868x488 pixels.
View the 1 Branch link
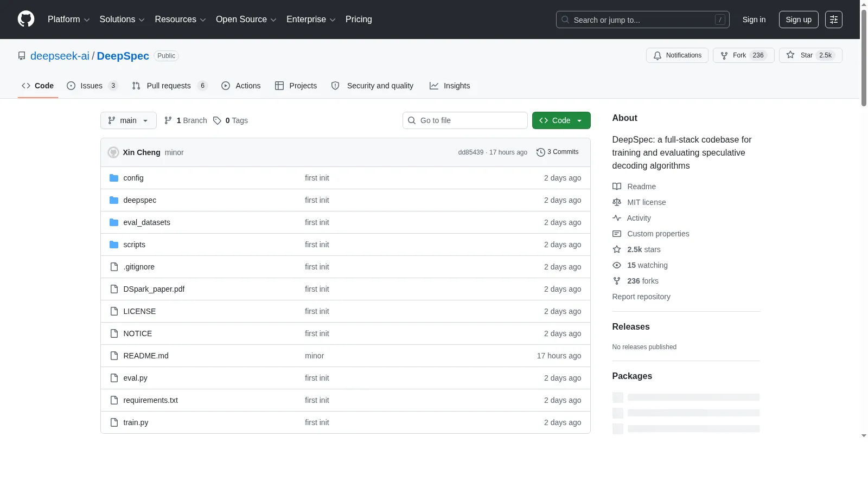coord(186,120)
